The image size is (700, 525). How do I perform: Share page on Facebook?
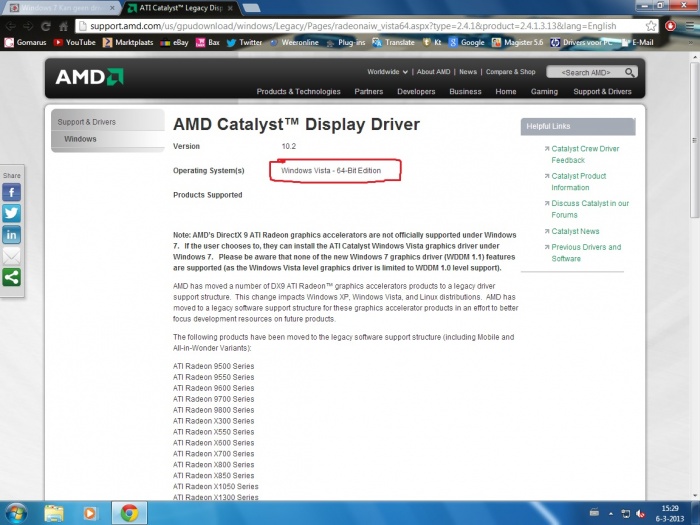tap(12, 192)
